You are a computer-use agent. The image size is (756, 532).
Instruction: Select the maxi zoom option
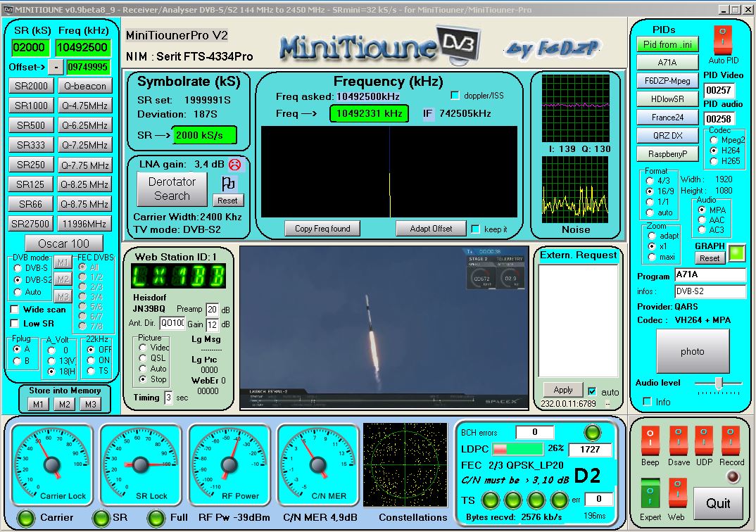[652, 258]
